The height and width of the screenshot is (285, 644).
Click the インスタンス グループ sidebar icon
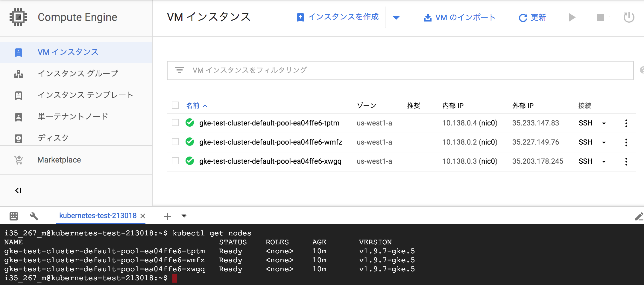pyautogui.click(x=19, y=74)
